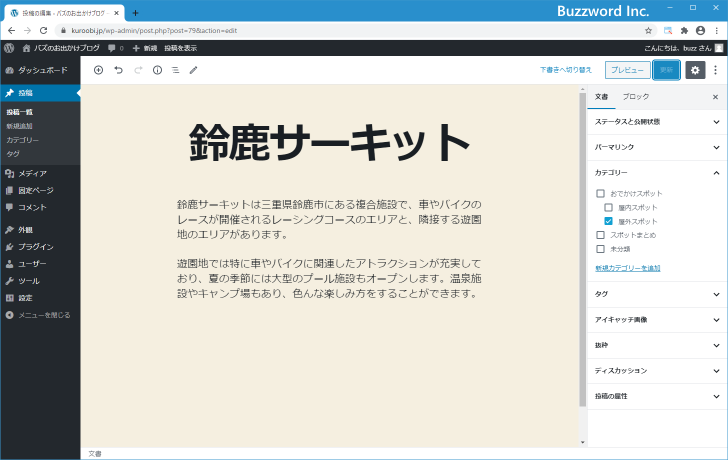Image resolution: width=728 pixels, height=460 pixels.
Task: Click the pencil tools icon
Action: click(x=194, y=70)
